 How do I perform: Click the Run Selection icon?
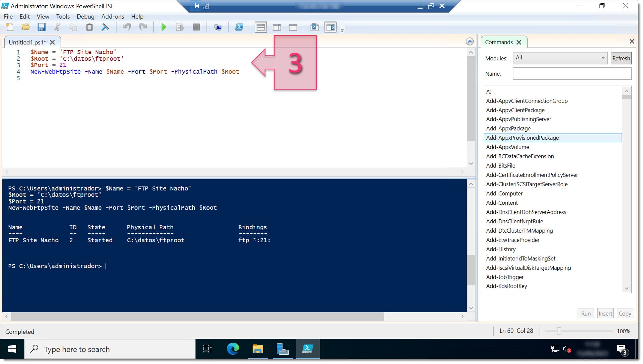click(180, 27)
